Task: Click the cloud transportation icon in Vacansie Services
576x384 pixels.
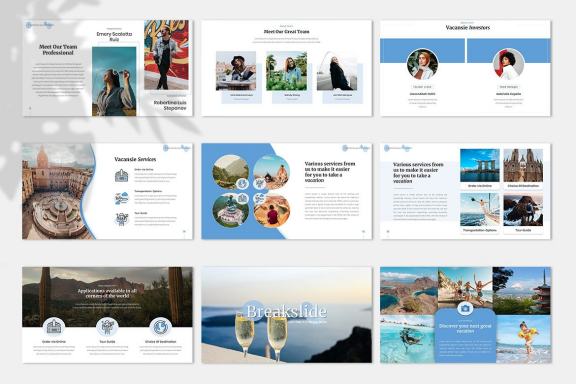Action: point(122,198)
